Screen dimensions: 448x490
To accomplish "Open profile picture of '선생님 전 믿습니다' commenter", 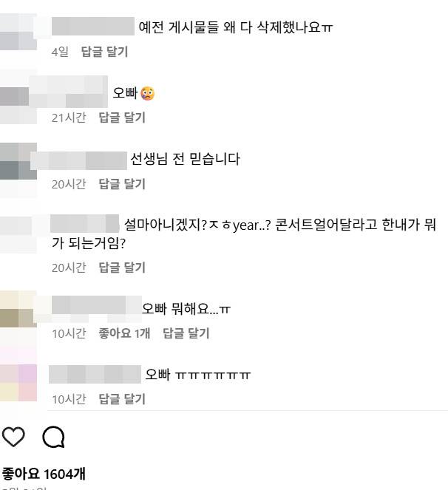I will [18, 161].
